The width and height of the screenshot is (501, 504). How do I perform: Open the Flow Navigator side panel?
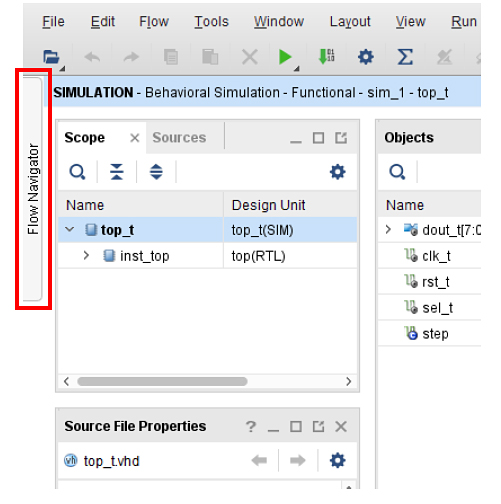(33, 189)
